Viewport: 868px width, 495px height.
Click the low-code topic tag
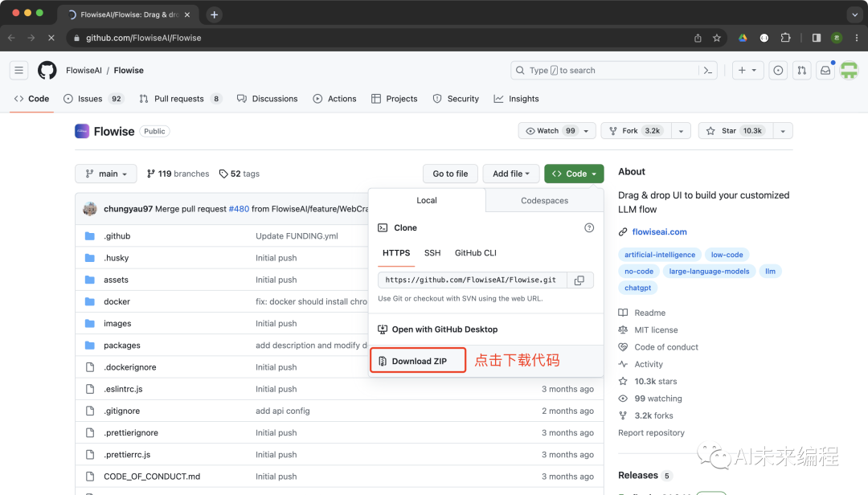[727, 255]
